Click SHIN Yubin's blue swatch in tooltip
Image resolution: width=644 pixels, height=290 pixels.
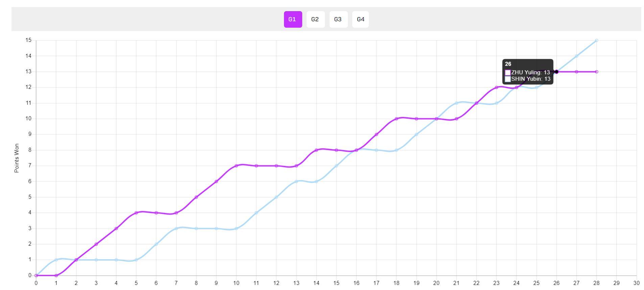(x=507, y=79)
